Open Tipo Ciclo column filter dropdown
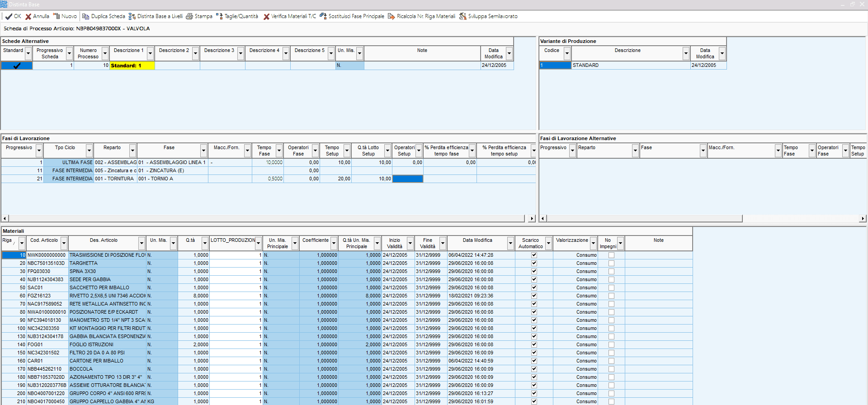The image size is (868, 405). tap(89, 151)
